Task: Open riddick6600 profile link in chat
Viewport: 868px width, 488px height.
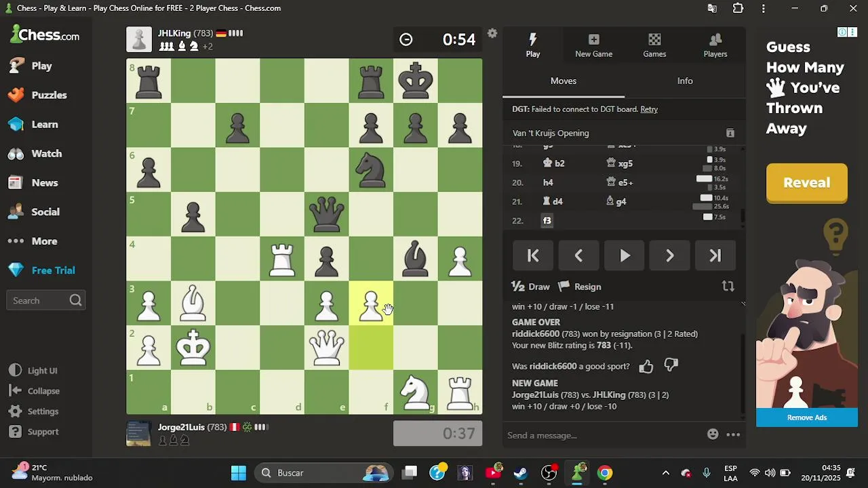Action: (536, 333)
